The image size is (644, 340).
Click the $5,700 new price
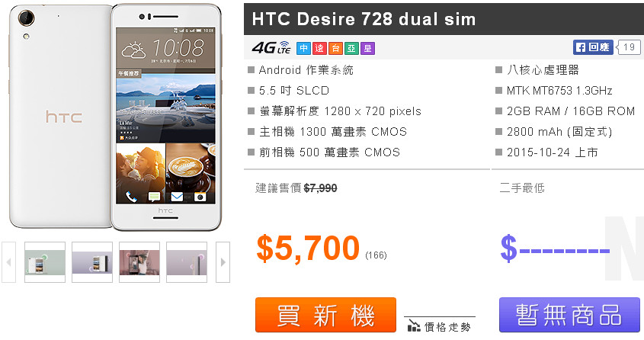coord(308,248)
